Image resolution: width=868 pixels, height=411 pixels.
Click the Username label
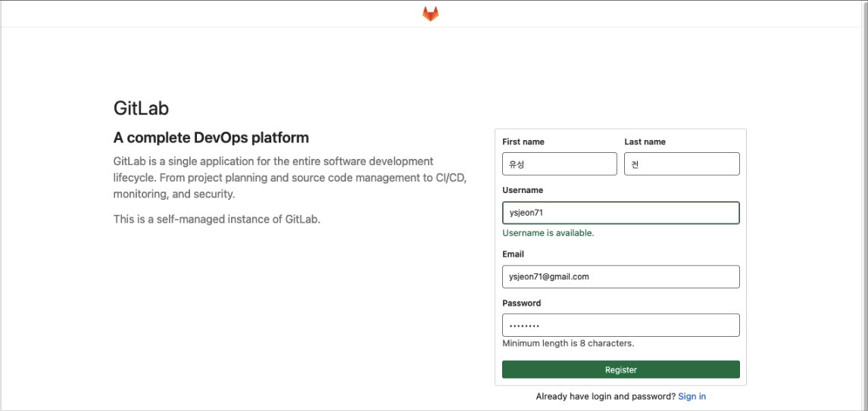(x=523, y=190)
